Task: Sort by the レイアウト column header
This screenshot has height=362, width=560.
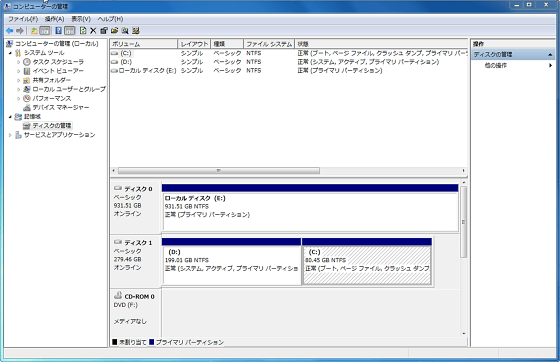Action: coord(194,44)
